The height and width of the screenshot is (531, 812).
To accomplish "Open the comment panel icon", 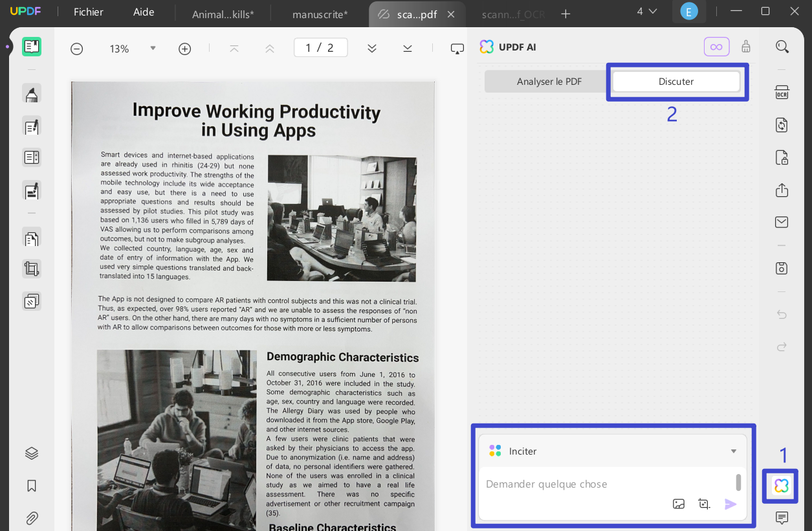I will (x=782, y=517).
